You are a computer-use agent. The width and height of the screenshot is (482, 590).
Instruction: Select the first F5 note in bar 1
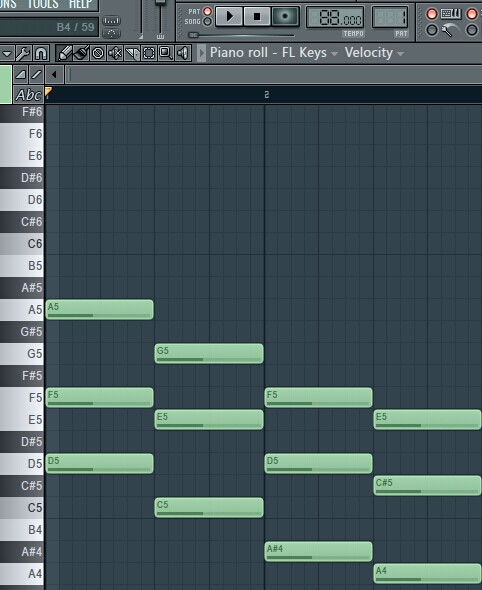[99, 398]
